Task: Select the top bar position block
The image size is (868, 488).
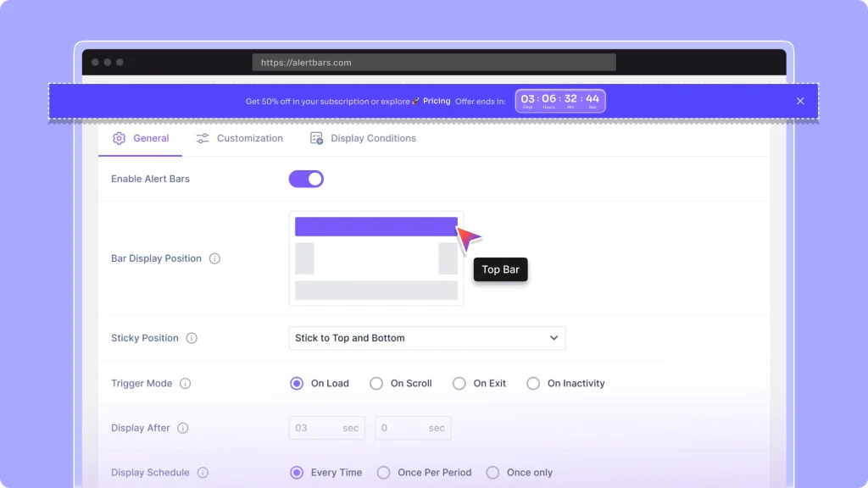Action: (x=376, y=226)
